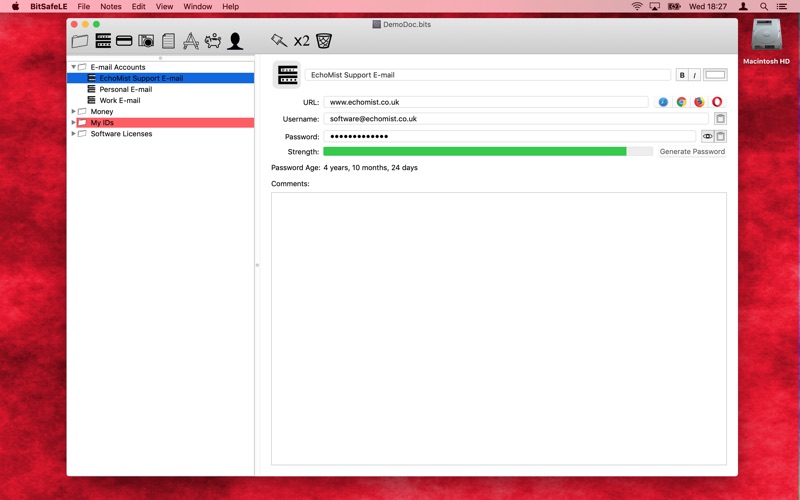Image resolution: width=800 pixels, height=500 pixels.
Task: Open the Wi-Fi status menu
Action: tap(637, 7)
